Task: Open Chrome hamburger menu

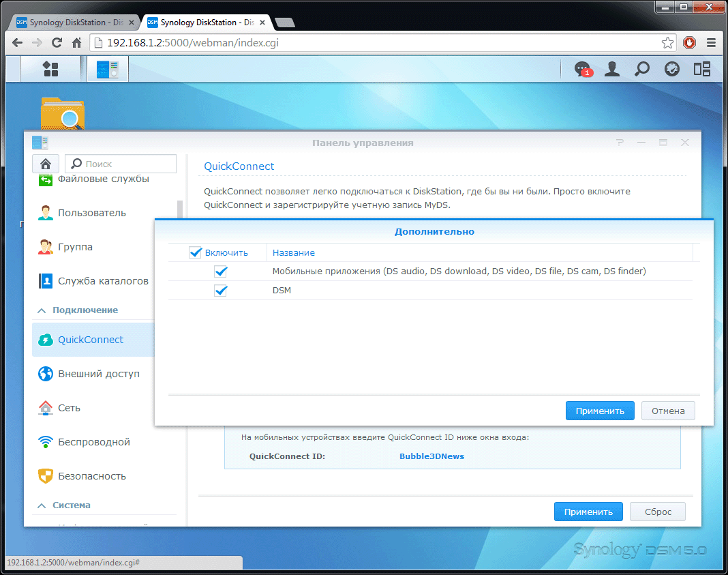Action: 711,43
